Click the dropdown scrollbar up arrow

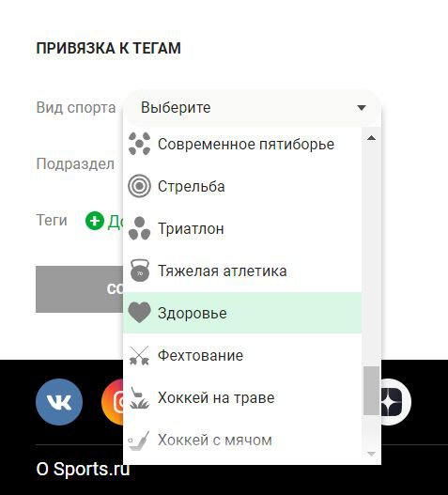coord(372,138)
